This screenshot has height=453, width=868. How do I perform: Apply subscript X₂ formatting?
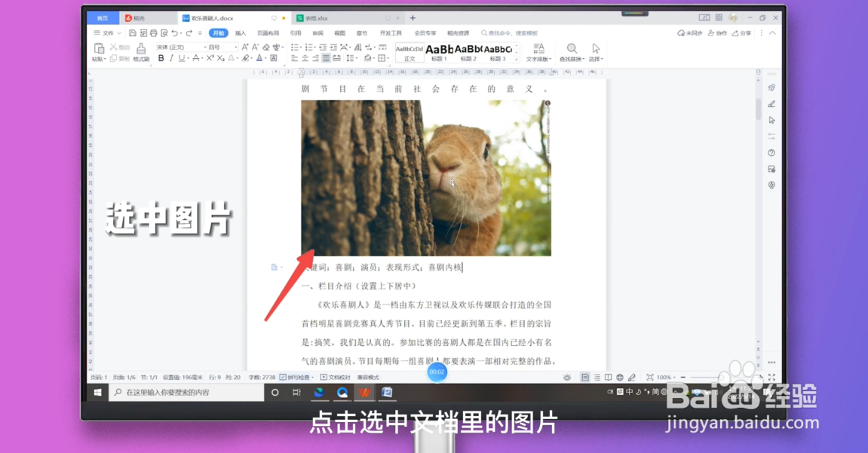pos(220,58)
